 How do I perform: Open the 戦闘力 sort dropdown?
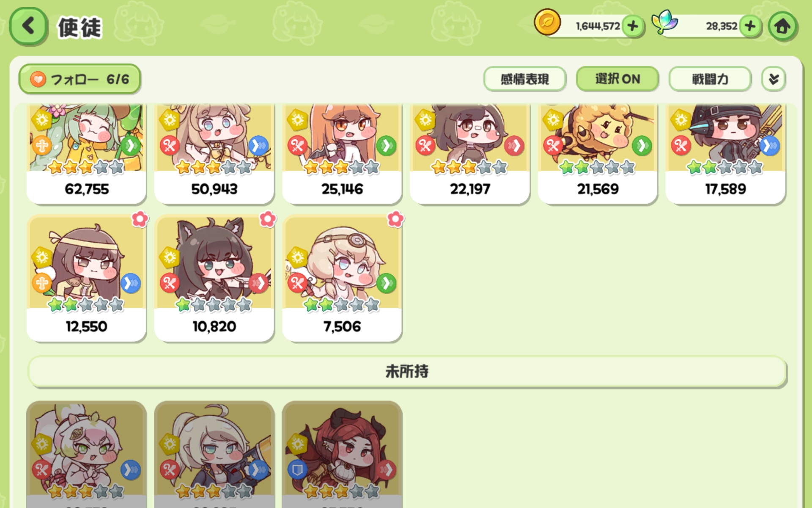(x=710, y=79)
